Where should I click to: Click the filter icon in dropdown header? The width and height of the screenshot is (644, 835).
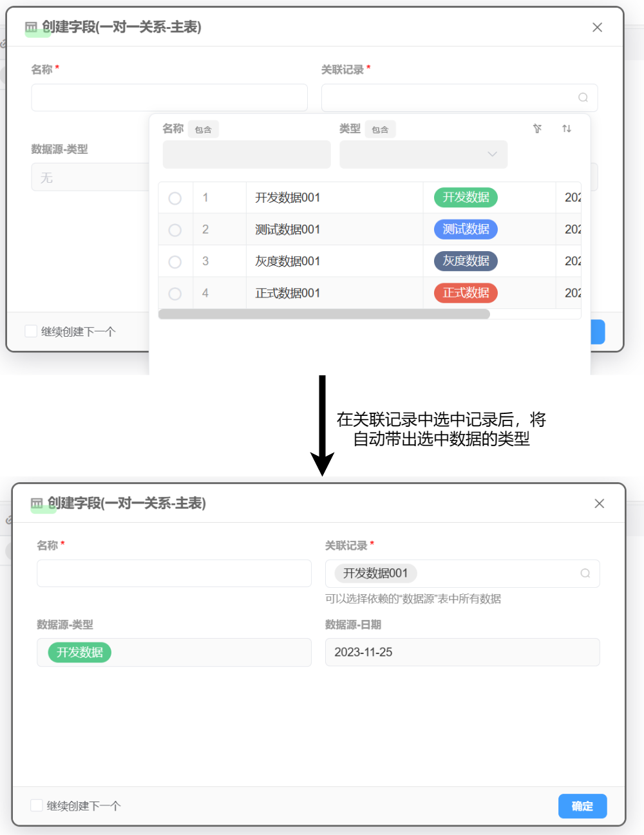tap(537, 129)
